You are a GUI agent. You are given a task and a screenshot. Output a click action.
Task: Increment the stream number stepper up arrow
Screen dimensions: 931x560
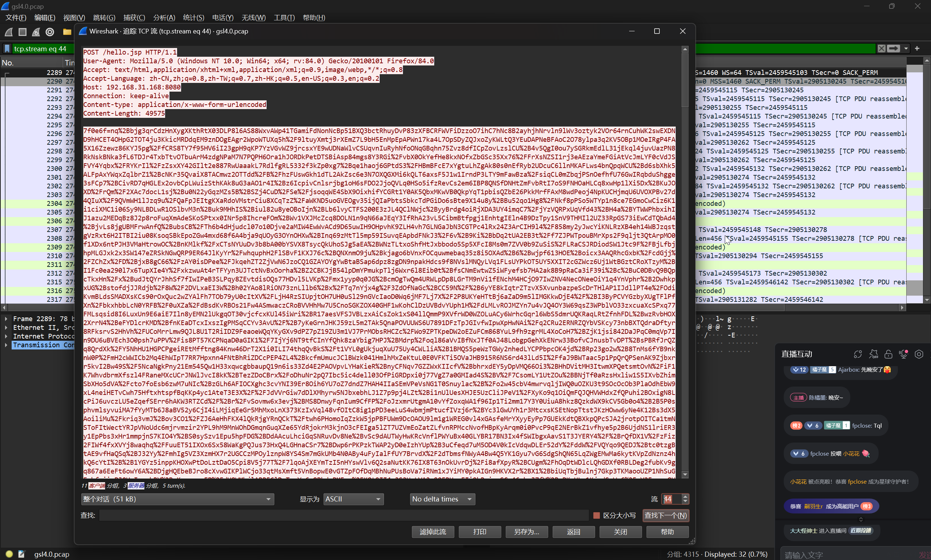point(685,496)
